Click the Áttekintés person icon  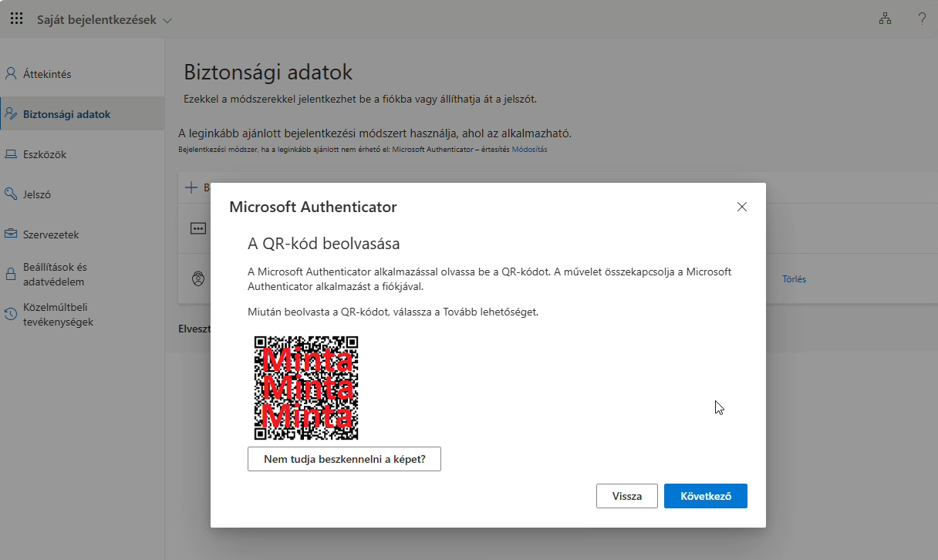pyautogui.click(x=11, y=74)
